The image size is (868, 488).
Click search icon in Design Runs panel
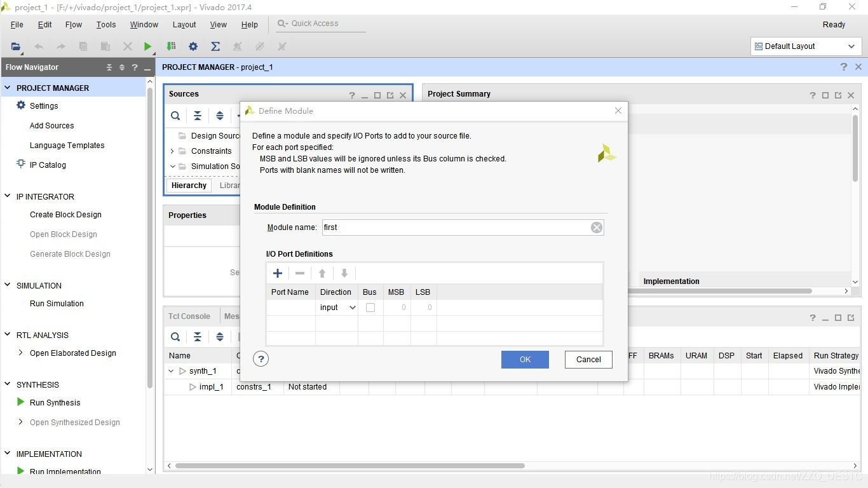pos(175,337)
